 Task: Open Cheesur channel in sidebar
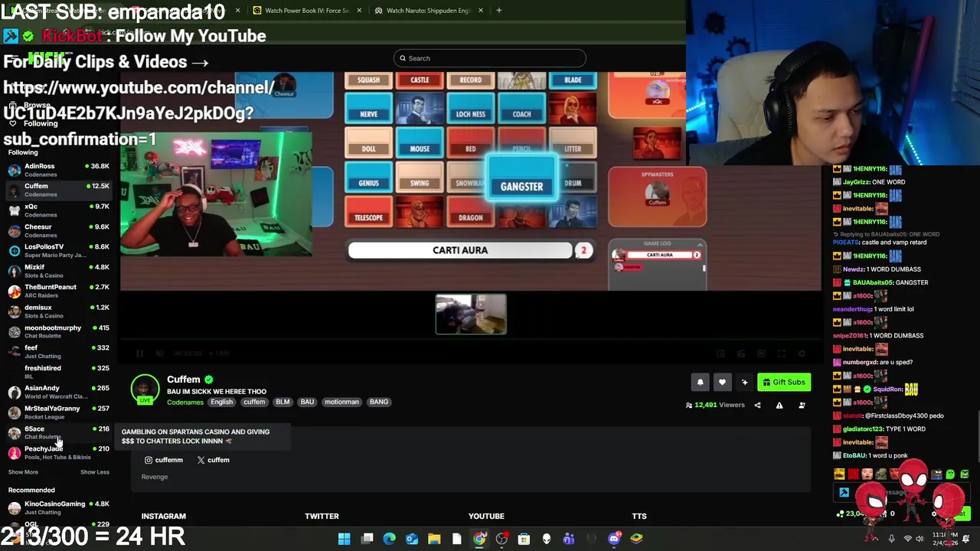coord(58,230)
